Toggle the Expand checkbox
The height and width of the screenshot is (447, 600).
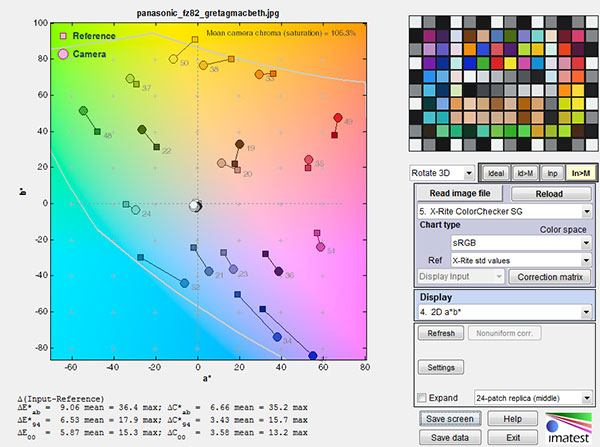click(422, 398)
